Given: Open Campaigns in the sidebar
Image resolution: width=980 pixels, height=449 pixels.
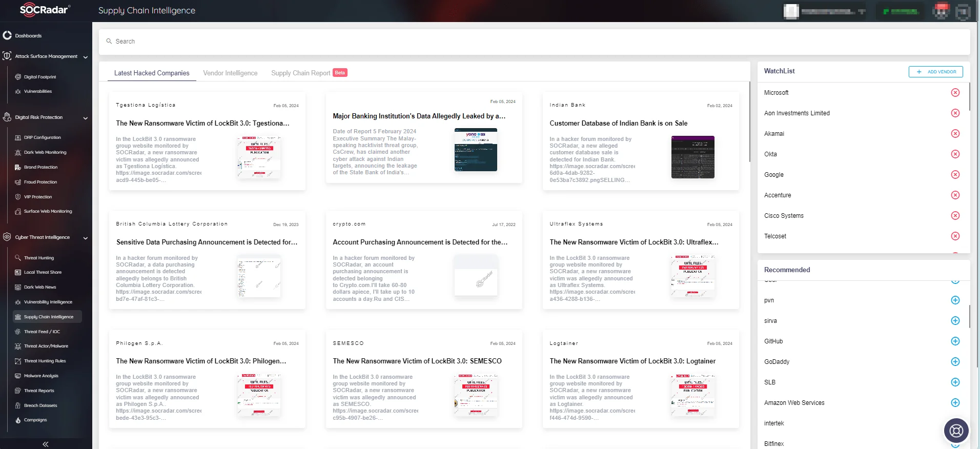Looking at the screenshot, I should (35, 420).
